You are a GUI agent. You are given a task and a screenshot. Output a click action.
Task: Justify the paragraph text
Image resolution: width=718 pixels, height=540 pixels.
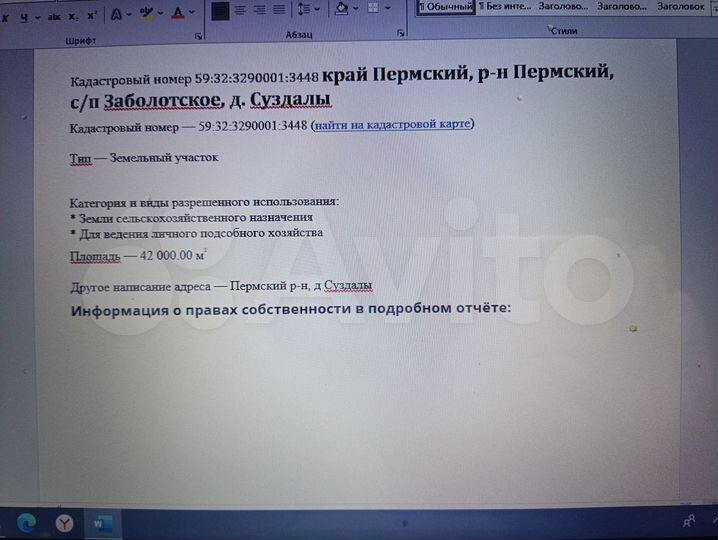279,9
